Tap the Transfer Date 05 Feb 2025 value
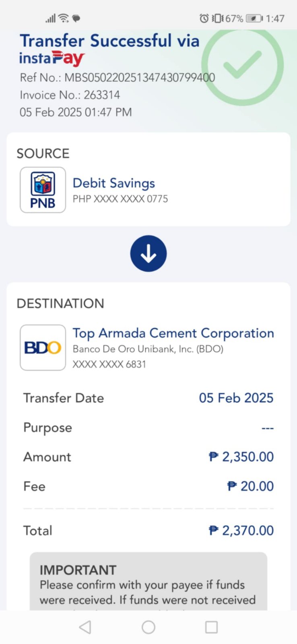297x644 pixels. click(236, 398)
